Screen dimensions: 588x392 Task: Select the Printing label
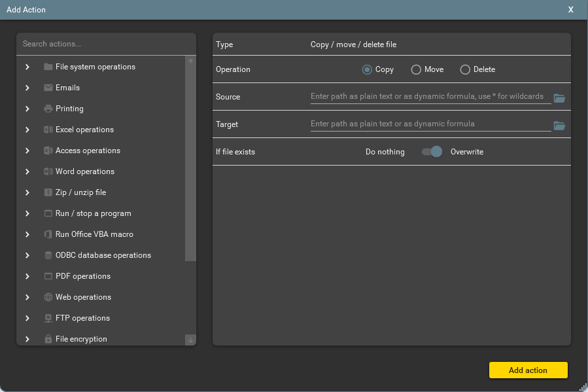click(69, 109)
